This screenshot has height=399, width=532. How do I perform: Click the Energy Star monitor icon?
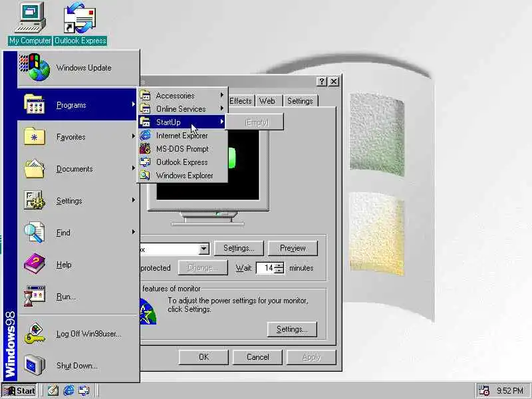(148, 311)
